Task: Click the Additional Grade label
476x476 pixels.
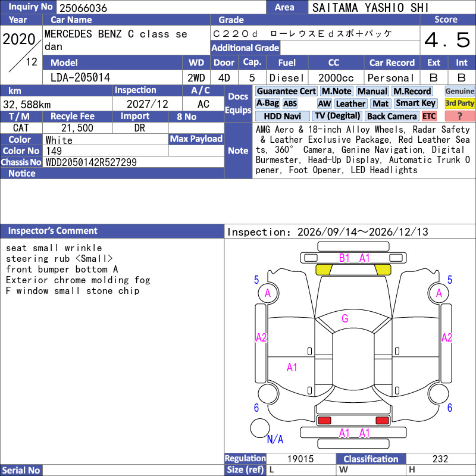Action: point(245,48)
